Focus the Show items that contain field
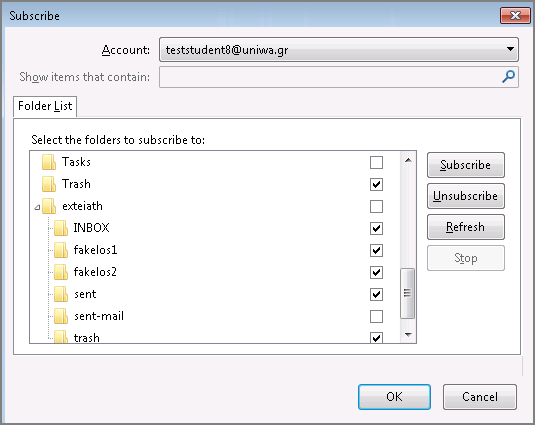The image size is (535, 425). coord(339,77)
